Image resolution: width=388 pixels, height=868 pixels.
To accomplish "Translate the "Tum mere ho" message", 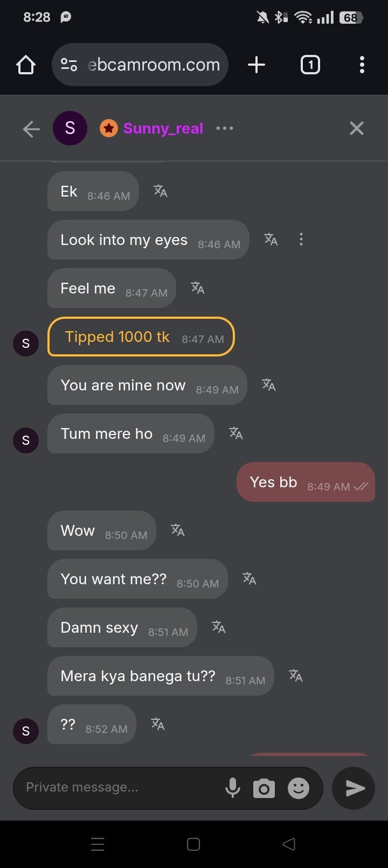I will coord(236,433).
